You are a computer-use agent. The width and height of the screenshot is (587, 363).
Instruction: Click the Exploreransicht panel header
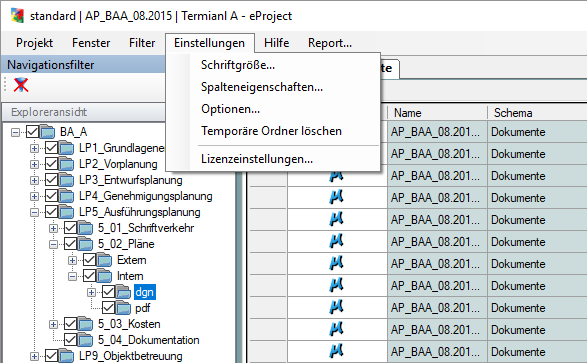(84, 112)
